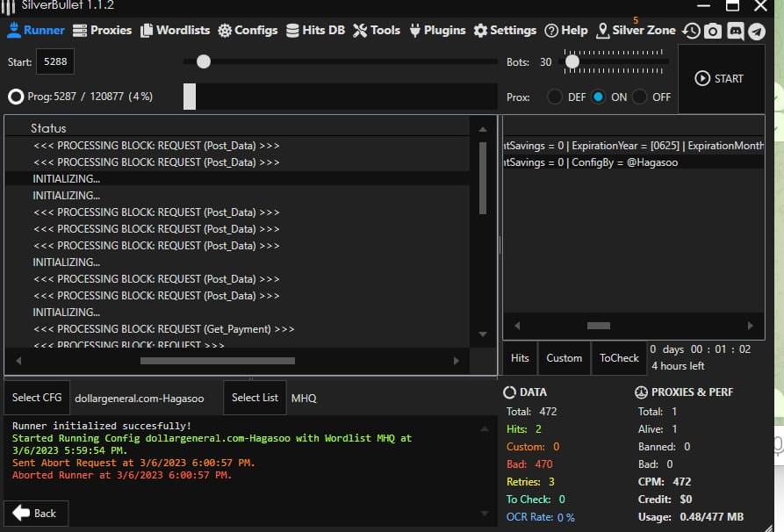Click the Start position input field
The width and height of the screenshot is (784, 532).
click(55, 62)
